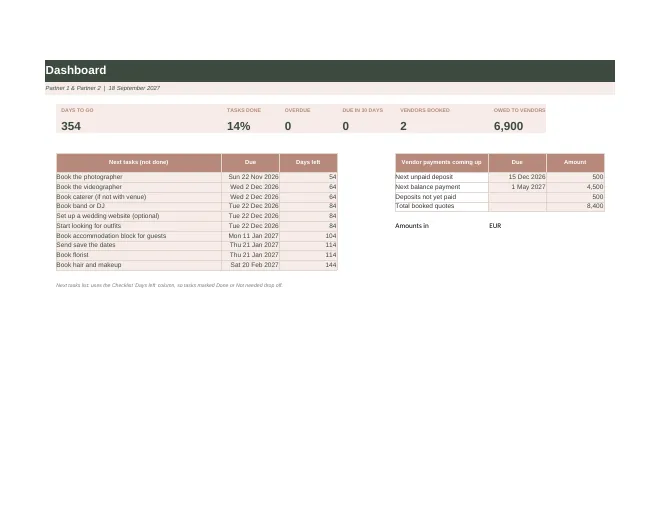
Task: Select the 144 days left cell
Action: (x=309, y=265)
